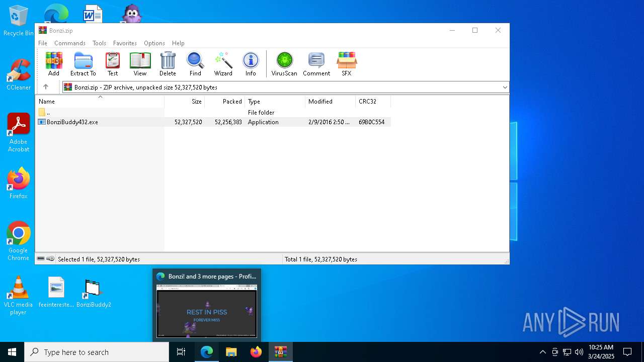Open Firefox desktop shortcut
Screen dimensions: 644x362
[18, 183]
